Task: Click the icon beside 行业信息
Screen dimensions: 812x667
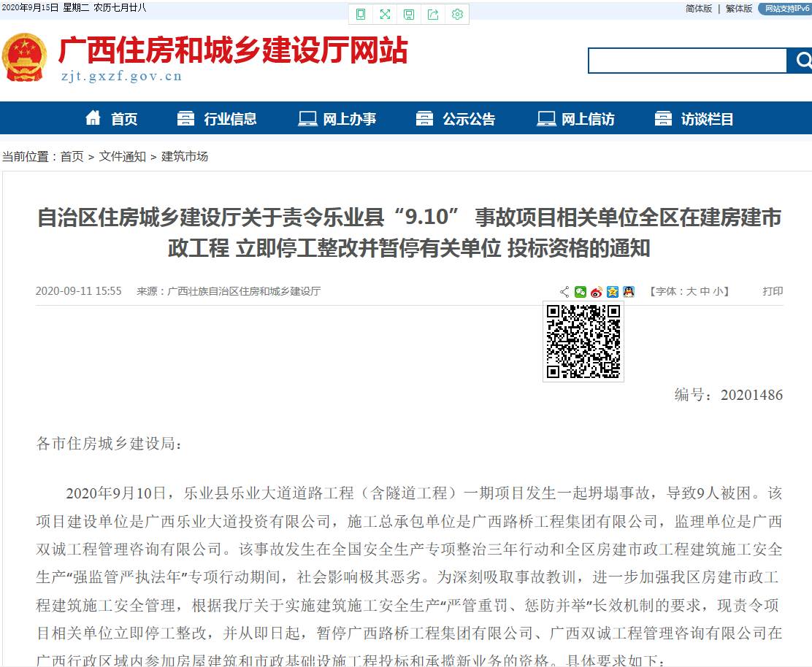Action: click(186, 118)
